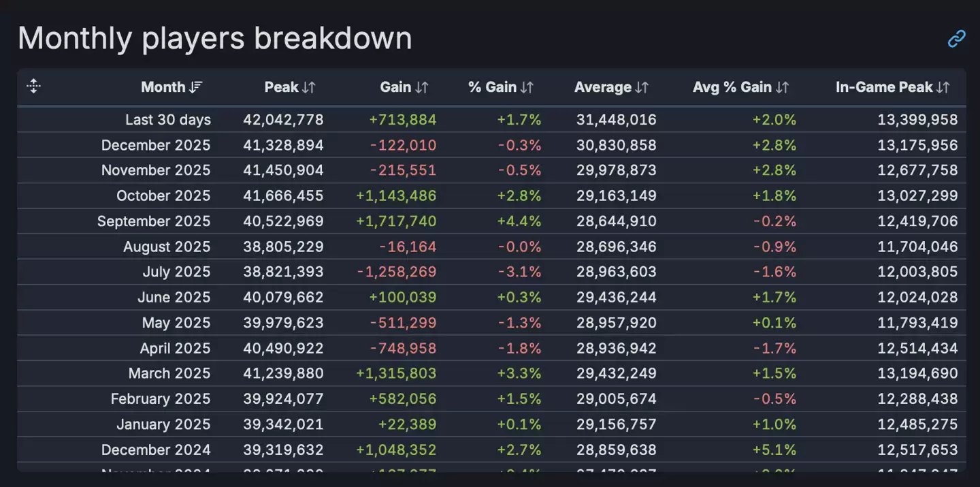Select the January 2025 month cell
The image size is (980, 487).
point(163,424)
